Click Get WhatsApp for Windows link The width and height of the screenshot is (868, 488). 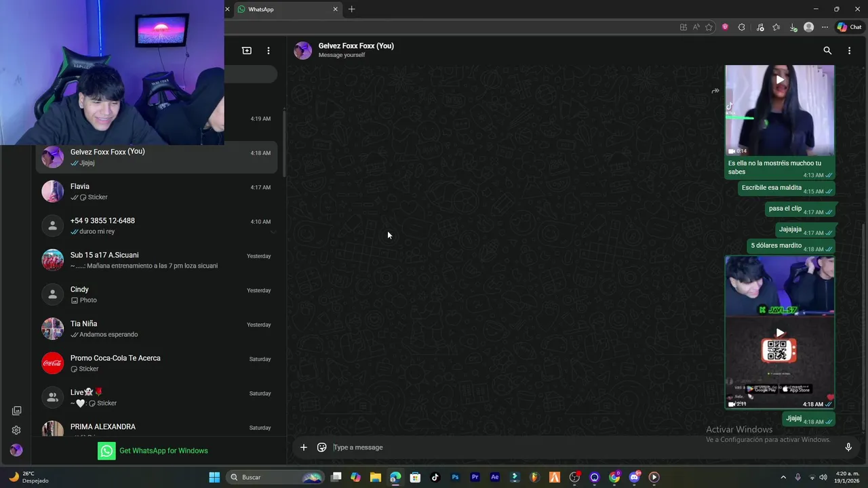[163, 451]
